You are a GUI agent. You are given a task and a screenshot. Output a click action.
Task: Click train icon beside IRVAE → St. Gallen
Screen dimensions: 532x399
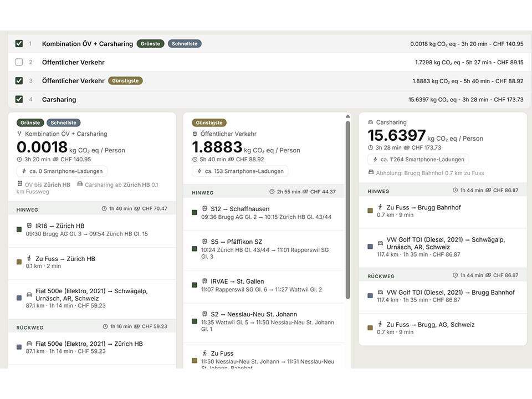(x=204, y=282)
